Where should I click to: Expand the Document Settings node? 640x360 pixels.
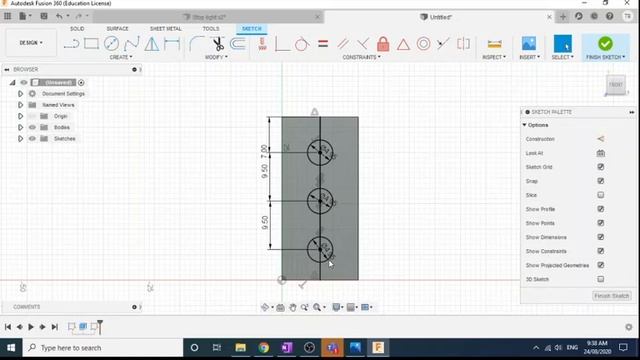(20, 94)
